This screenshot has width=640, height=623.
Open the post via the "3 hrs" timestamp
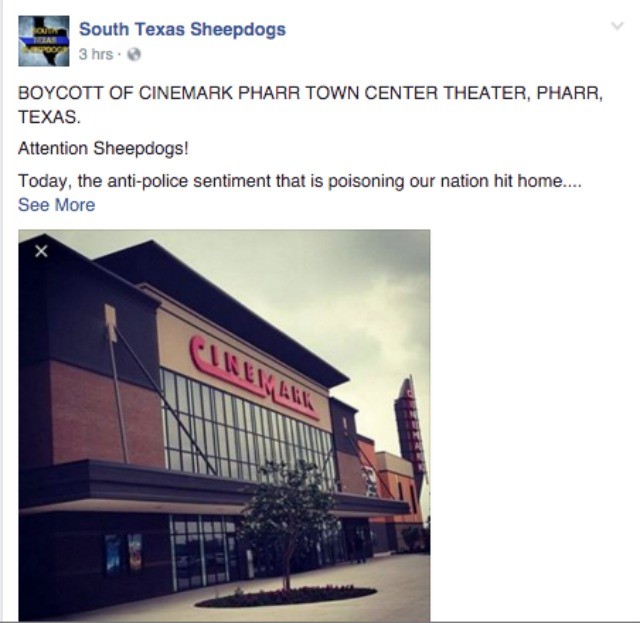tap(96, 54)
